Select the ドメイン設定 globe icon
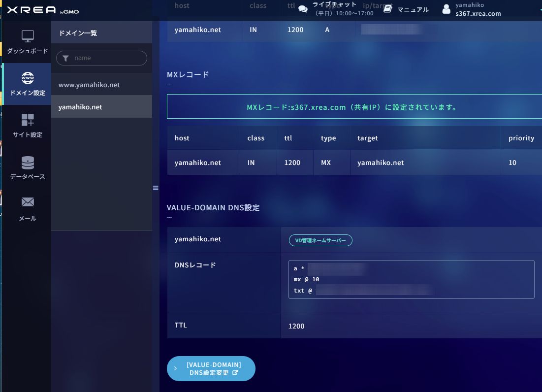Screen dimensions: 542x392 28,78
